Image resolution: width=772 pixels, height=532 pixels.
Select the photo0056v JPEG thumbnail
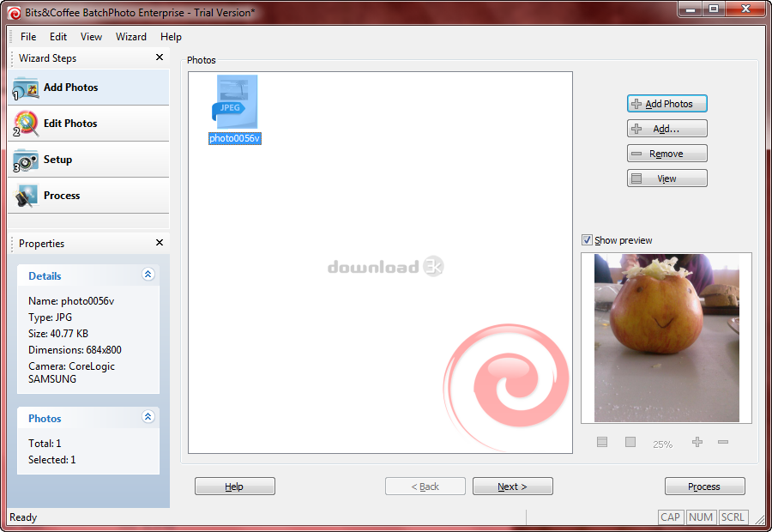pyautogui.click(x=235, y=102)
